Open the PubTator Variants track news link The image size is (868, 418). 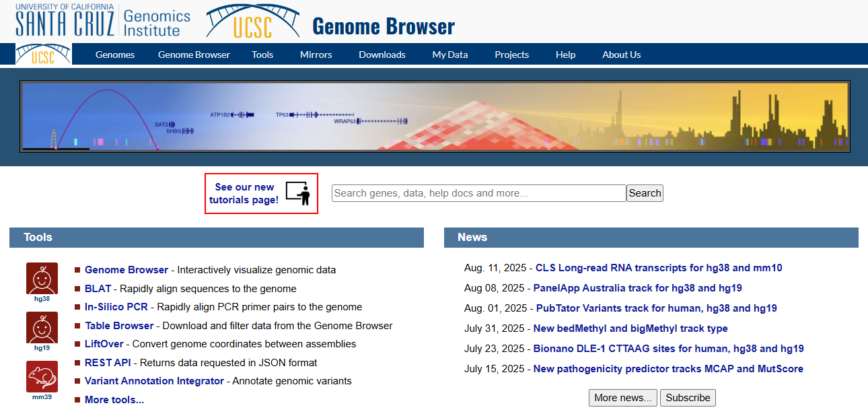point(656,308)
